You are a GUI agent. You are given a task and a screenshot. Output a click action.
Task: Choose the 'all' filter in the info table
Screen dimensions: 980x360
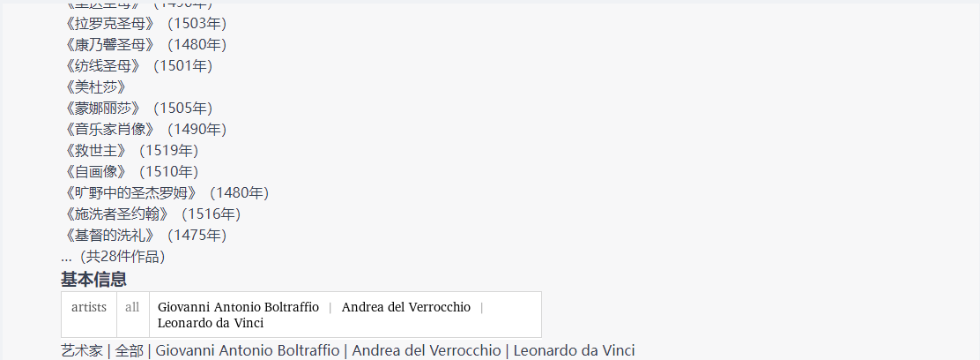pyautogui.click(x=132, y=307)
